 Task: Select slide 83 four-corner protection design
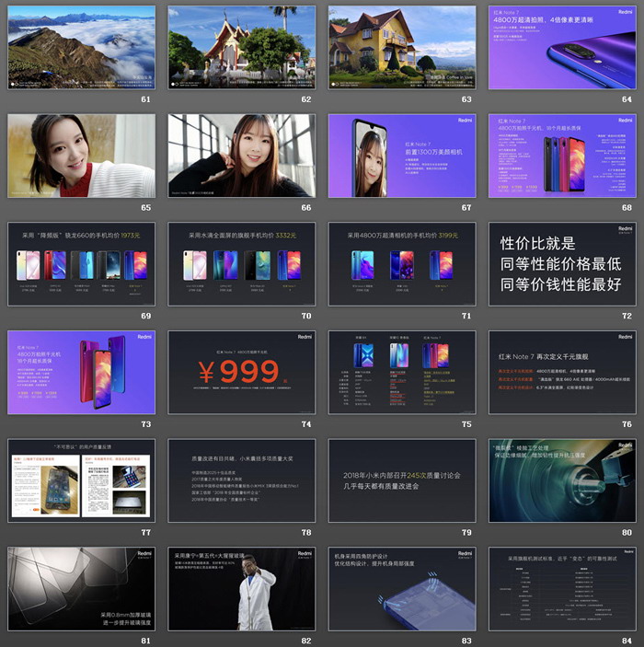(x=402, y=589)
